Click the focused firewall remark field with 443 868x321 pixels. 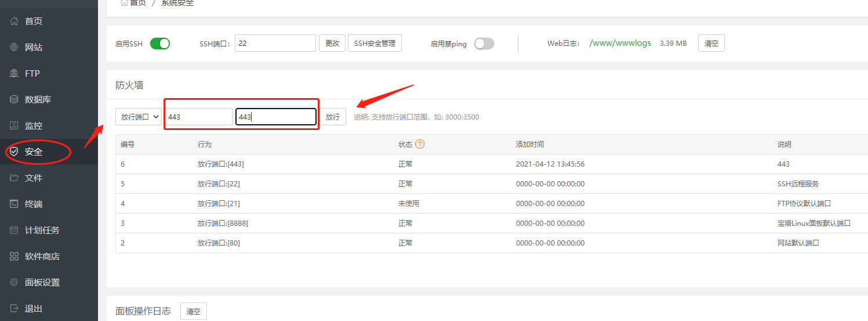[276, 117]
